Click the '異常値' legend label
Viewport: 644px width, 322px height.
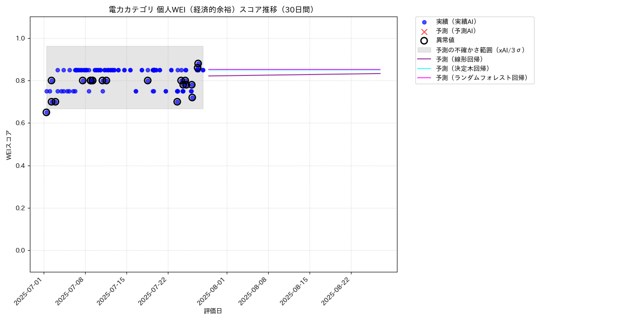point(445,40)
